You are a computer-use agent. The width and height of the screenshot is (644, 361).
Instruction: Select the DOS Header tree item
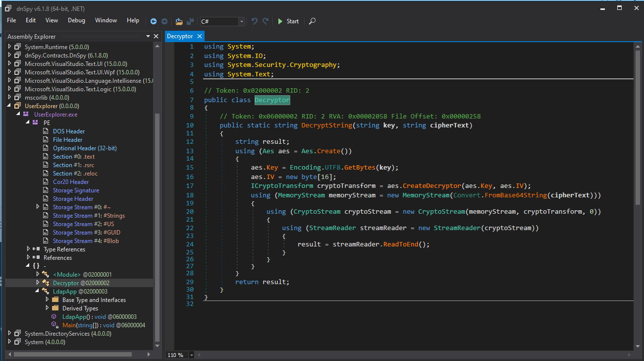click(x=69, y=131)
